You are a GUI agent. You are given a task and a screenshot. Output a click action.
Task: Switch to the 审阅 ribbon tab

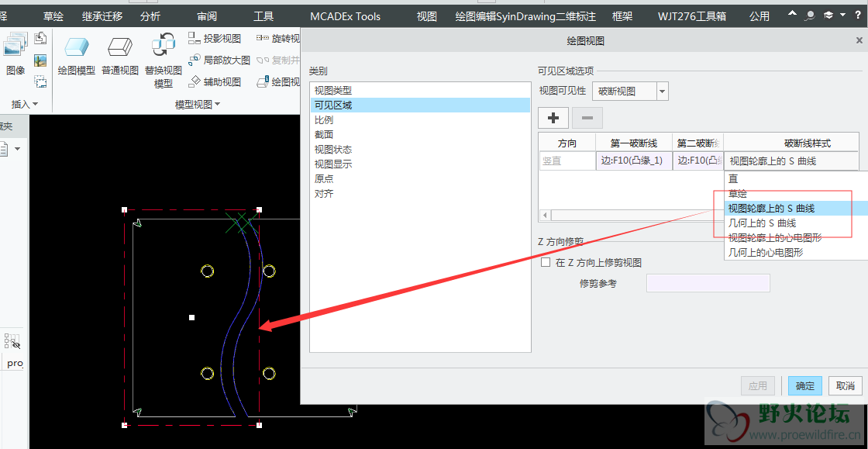click(207, 16)
